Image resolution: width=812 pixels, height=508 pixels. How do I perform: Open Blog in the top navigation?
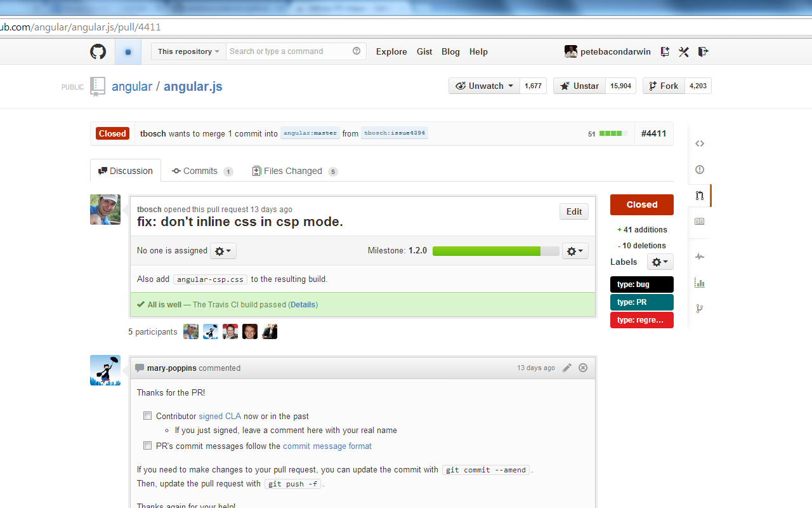point(450,51)
